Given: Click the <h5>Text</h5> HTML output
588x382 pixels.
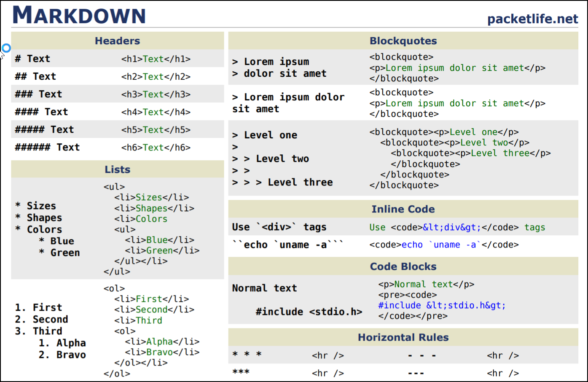Looking at the screenshot, I should [156, 130].
